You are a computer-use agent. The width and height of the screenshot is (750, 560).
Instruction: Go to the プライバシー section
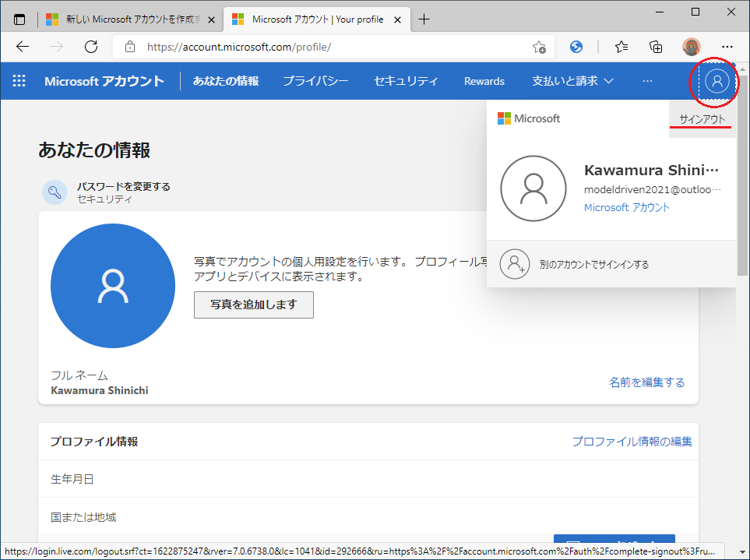point(315,81)
